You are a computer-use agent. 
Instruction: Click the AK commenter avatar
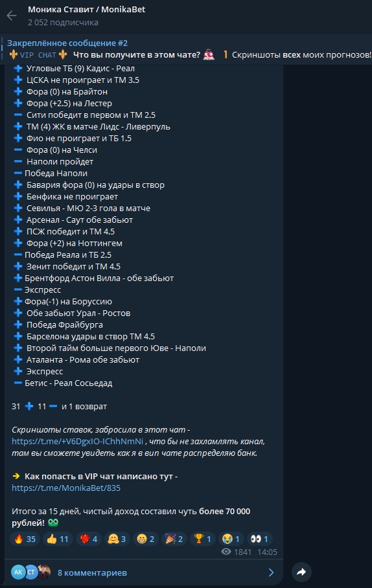click(17, 572)
